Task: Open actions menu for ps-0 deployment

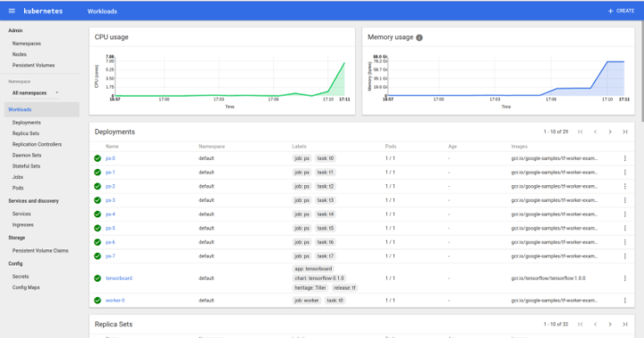Action: pyautogui.click(x=624, y=158)
